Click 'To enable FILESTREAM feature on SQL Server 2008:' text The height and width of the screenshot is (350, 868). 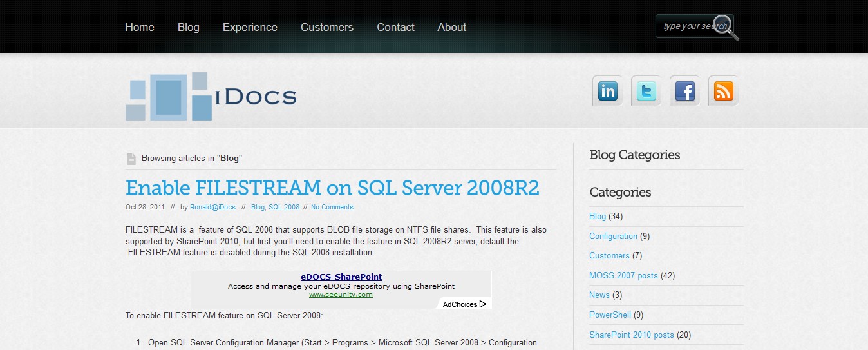[224, 316]
